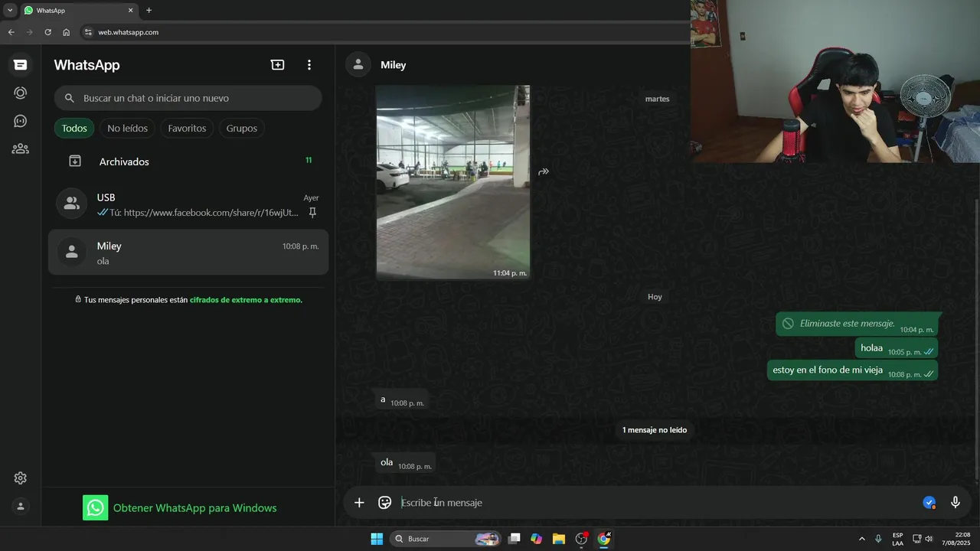Click the voice message microphone icon
The height and width of the screenshot is (551, 980).
(x=955, y=503)
